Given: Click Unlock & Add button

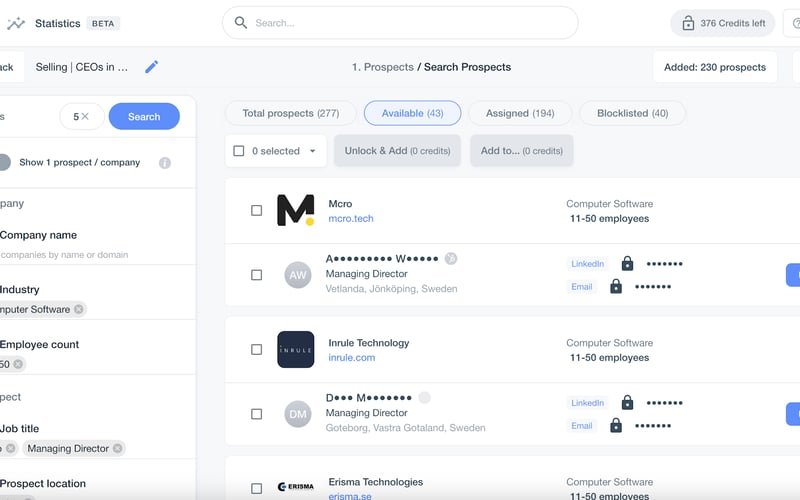Looking at the screenshot, I should click(397, 151).
